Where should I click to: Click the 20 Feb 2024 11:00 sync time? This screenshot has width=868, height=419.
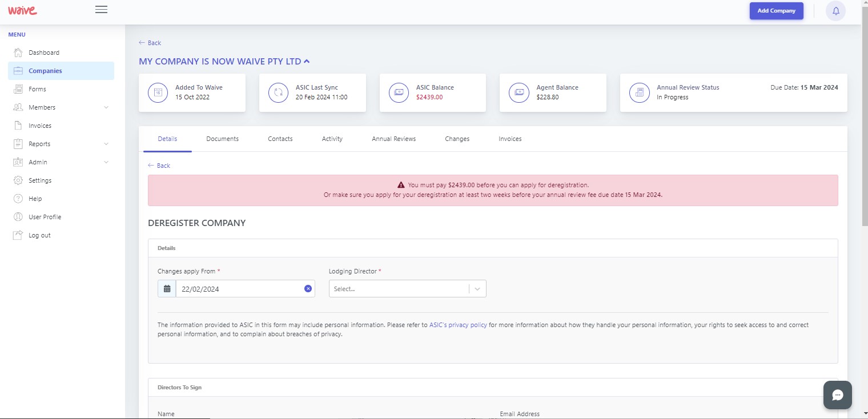(322, 97)
